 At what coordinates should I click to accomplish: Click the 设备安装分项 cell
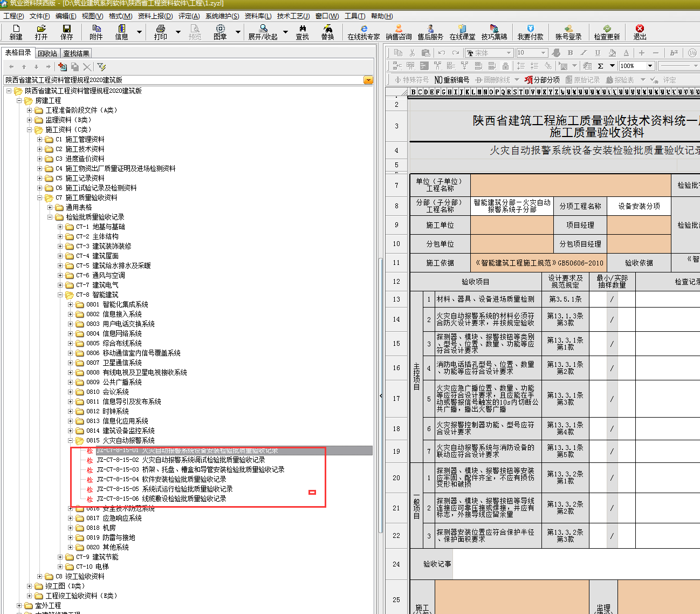(639, 206)
